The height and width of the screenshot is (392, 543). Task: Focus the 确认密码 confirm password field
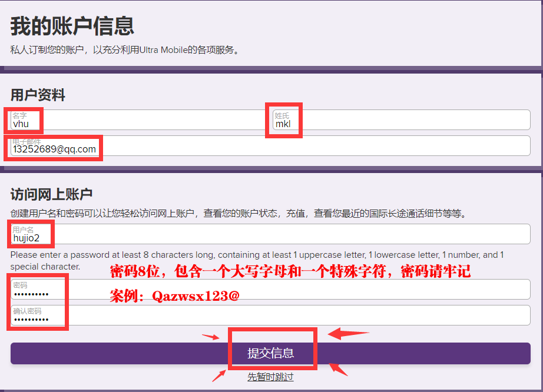click(270, 315)
